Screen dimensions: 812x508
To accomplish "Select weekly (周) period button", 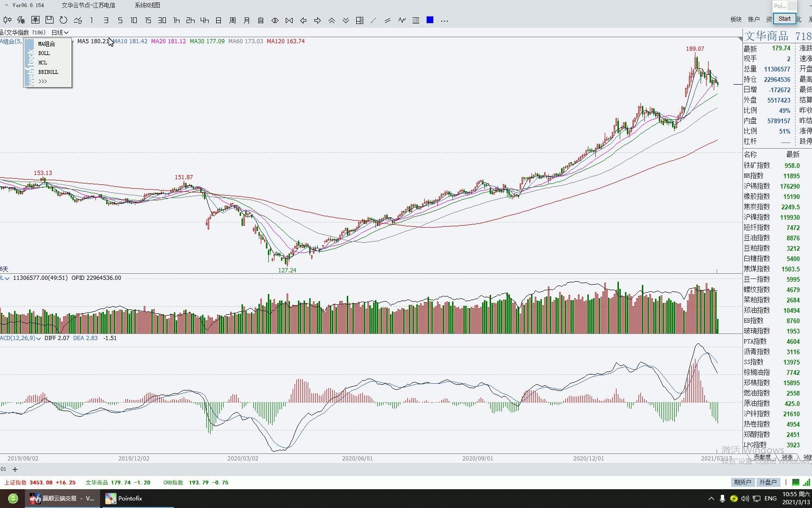I will point(233,20).
